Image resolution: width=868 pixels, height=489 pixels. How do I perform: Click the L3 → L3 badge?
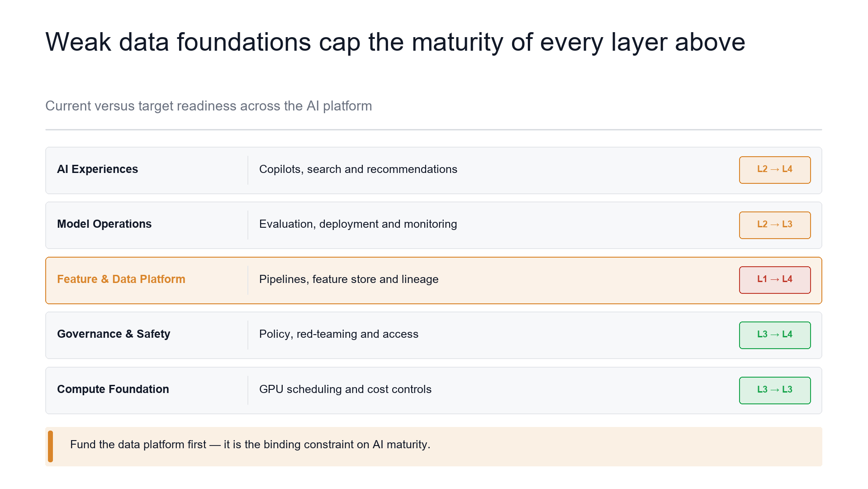775,390
